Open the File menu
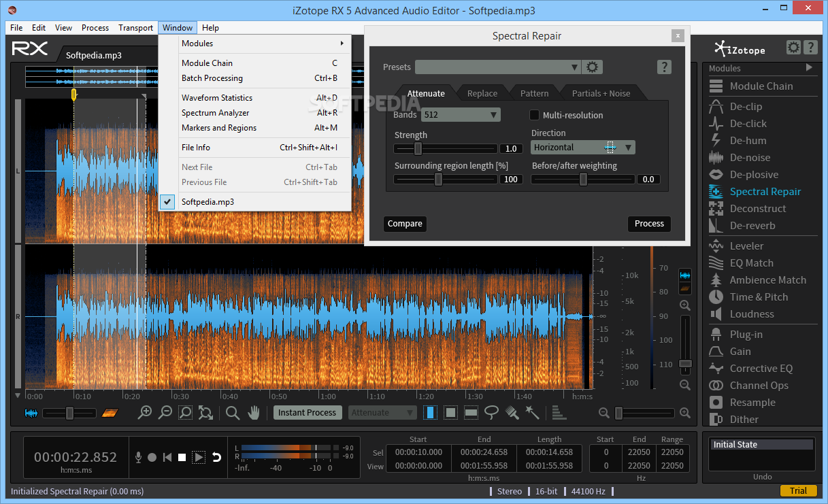The width and height of the screenshot is (828, 504). tap(16, 28)
